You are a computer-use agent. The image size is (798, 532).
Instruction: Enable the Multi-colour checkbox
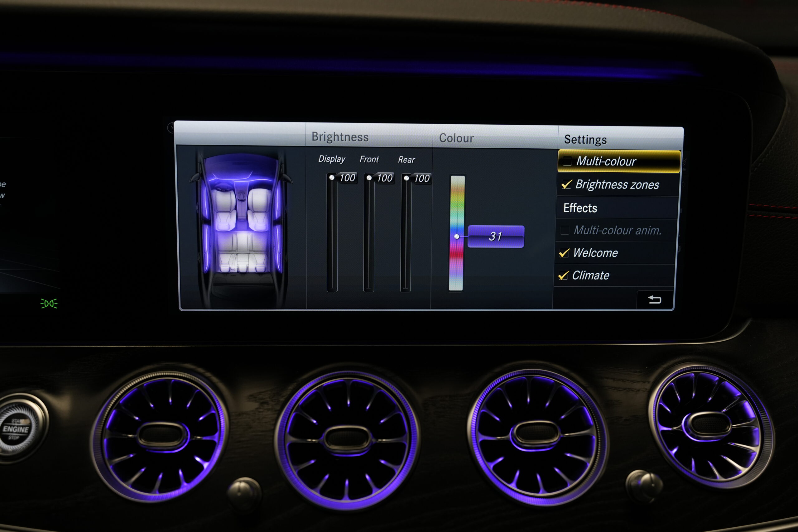click(x=567, y=161)
